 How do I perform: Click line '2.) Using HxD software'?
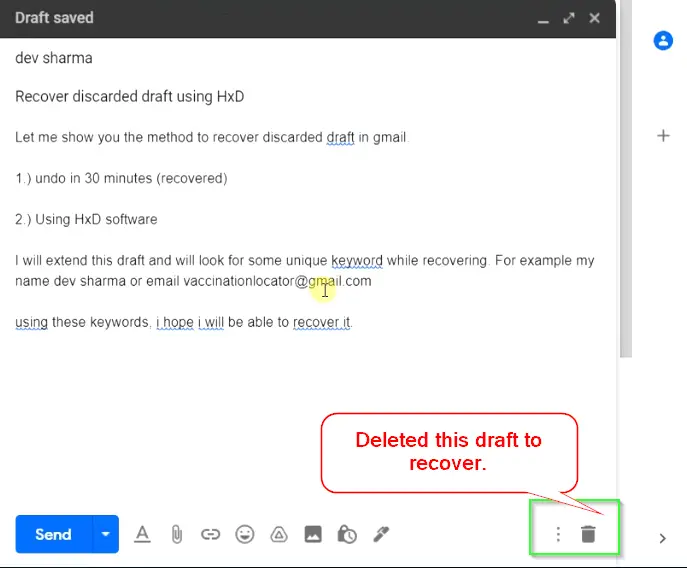tap(86, 219)
